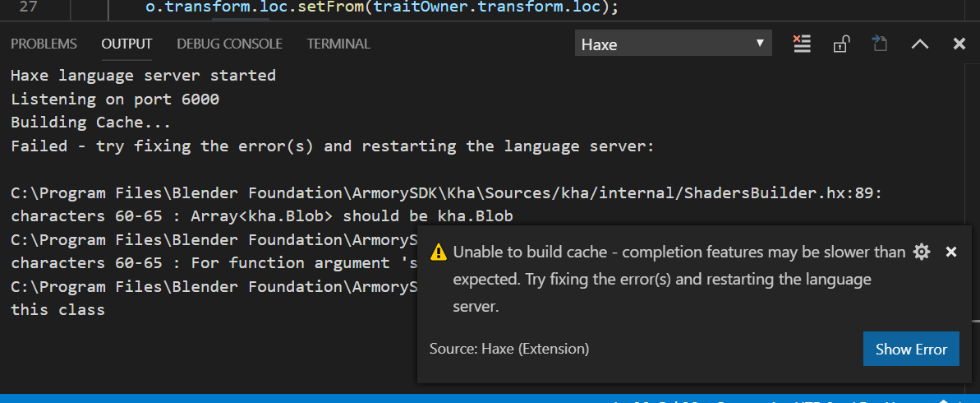Click the Show Error button

point(911,350)
